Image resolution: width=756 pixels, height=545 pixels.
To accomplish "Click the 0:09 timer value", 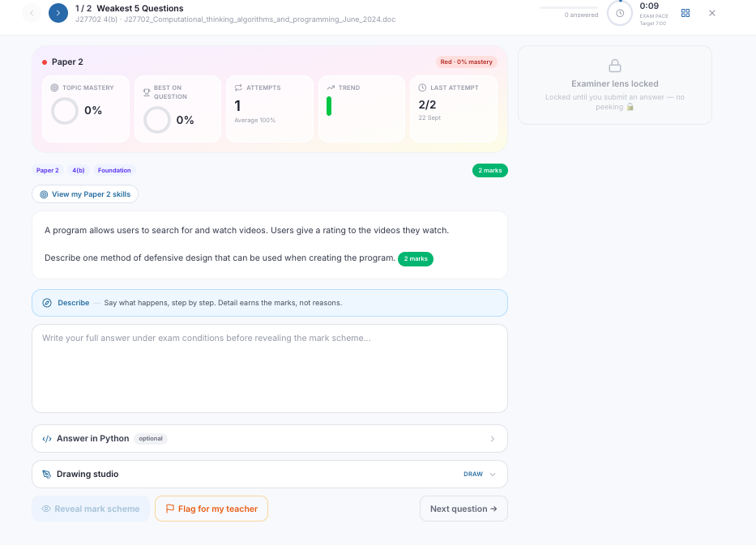I will tap(649, 6).
